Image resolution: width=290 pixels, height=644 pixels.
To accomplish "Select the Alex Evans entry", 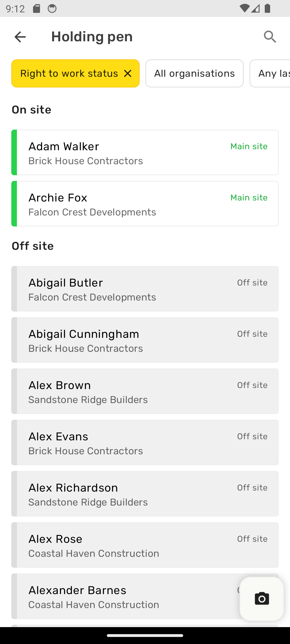I will (145, 442).
